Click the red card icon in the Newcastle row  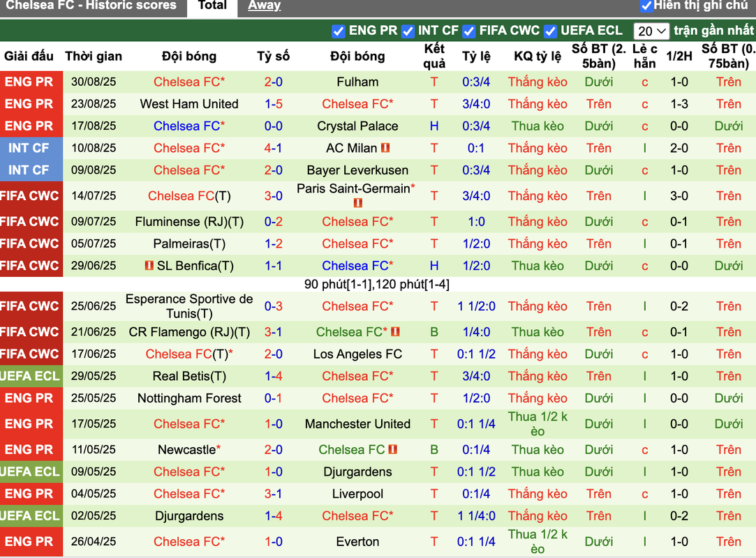point(392,450)
